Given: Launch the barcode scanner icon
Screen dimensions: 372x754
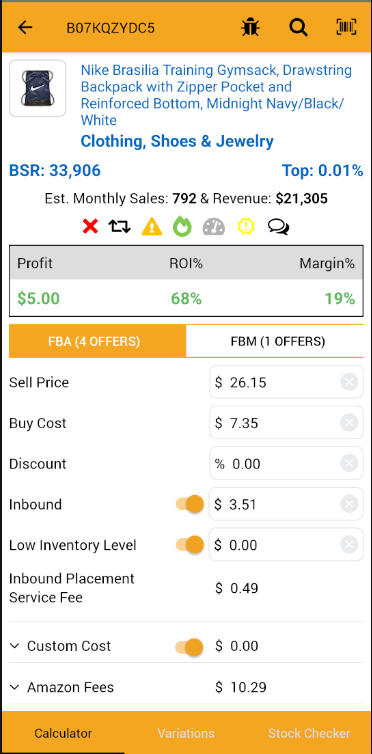Looking at the screenshot, I should (x=347, y=27).
